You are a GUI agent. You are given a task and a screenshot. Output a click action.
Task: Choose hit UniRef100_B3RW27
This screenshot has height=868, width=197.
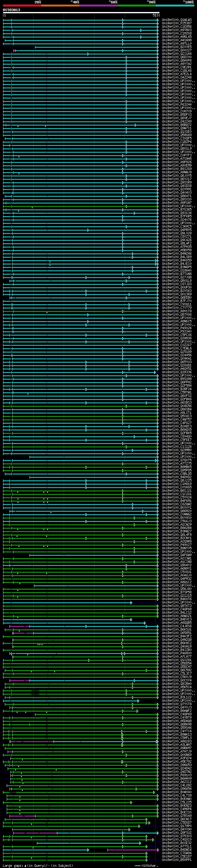click(x=177, y=531)
